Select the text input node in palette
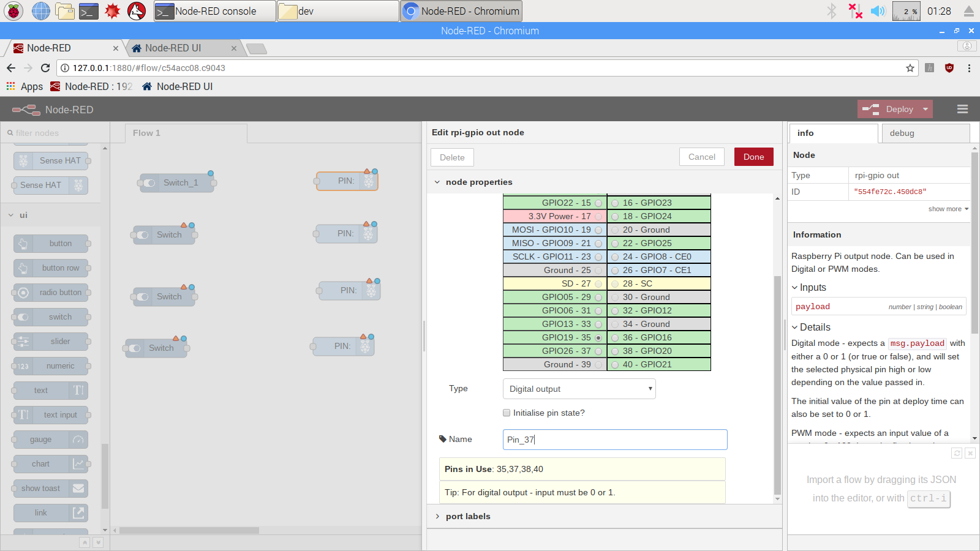This screenshot has height=551, width=980. pos(51,415)
